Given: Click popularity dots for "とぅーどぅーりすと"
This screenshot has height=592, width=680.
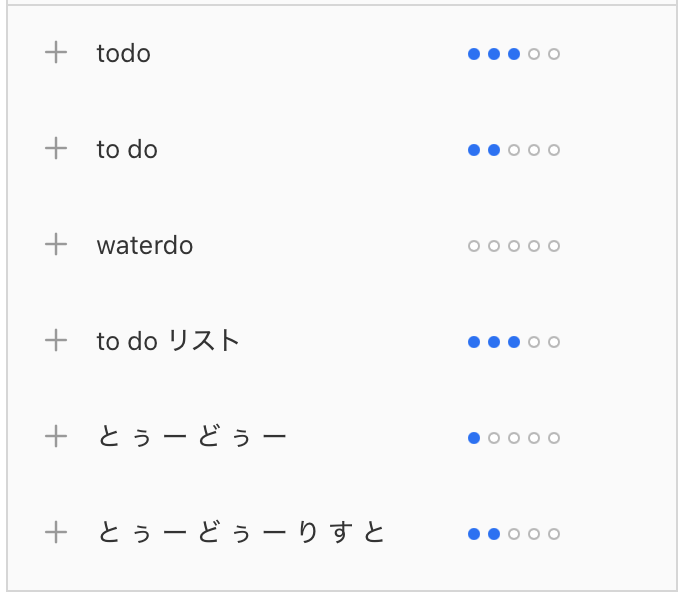Looking at the screenshot, I should pyautogui.click(x=514, y=533).
